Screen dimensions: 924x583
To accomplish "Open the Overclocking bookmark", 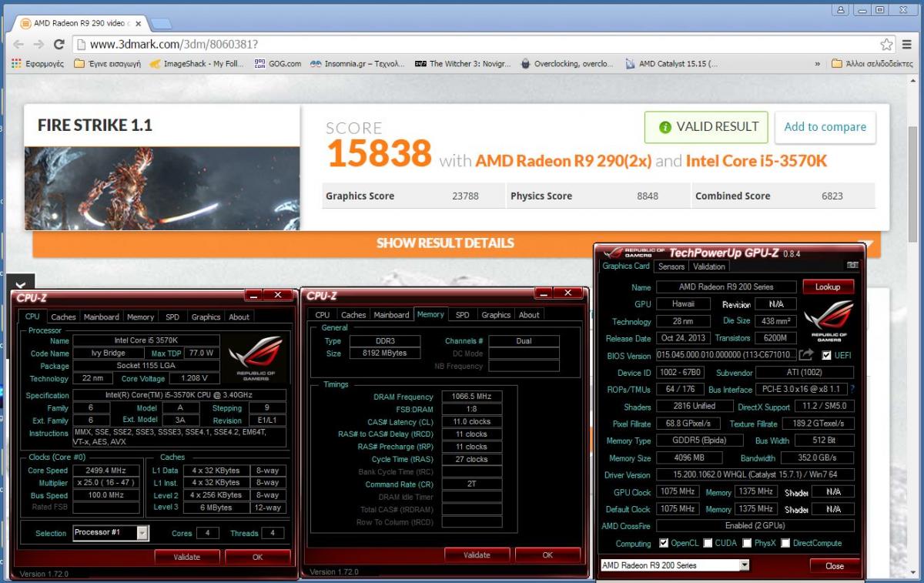I will tap(567, 64).
